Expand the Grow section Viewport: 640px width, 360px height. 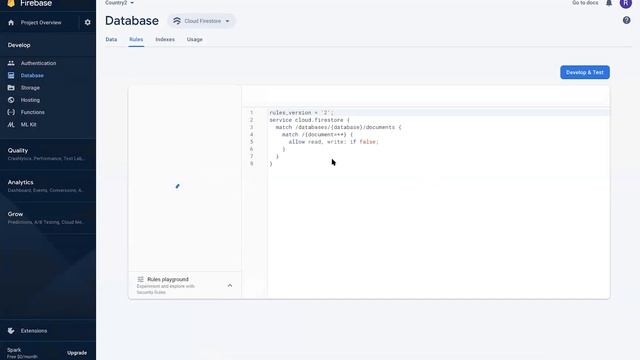(x=48, y=218)
